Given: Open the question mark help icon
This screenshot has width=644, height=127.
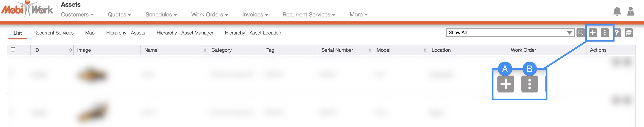Looking at the screenshot, I should tap(617, 33).
